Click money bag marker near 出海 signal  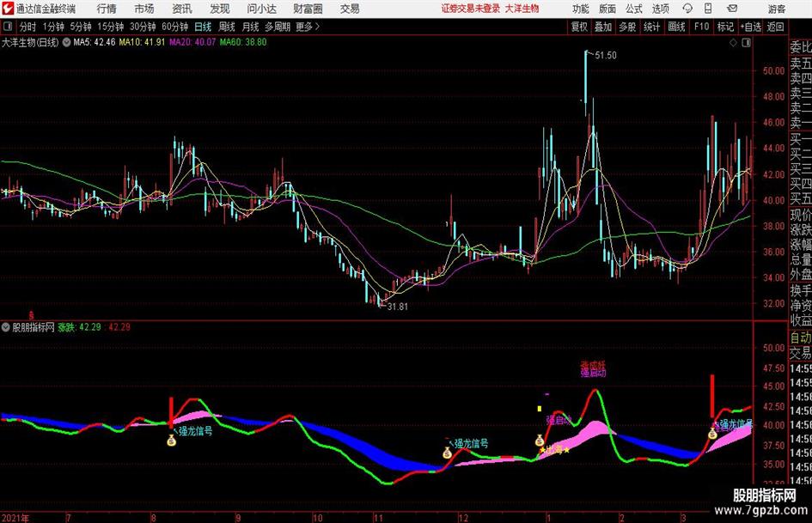(540, 441)
